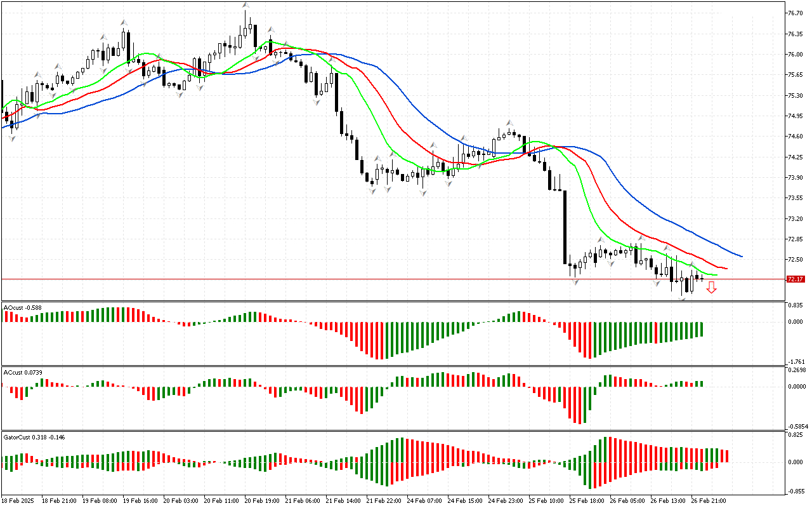Click the 24 Feb 23:00 time label
Image resolution: width=812 pixels, height=508 pixels.
[x=506, y=501]
